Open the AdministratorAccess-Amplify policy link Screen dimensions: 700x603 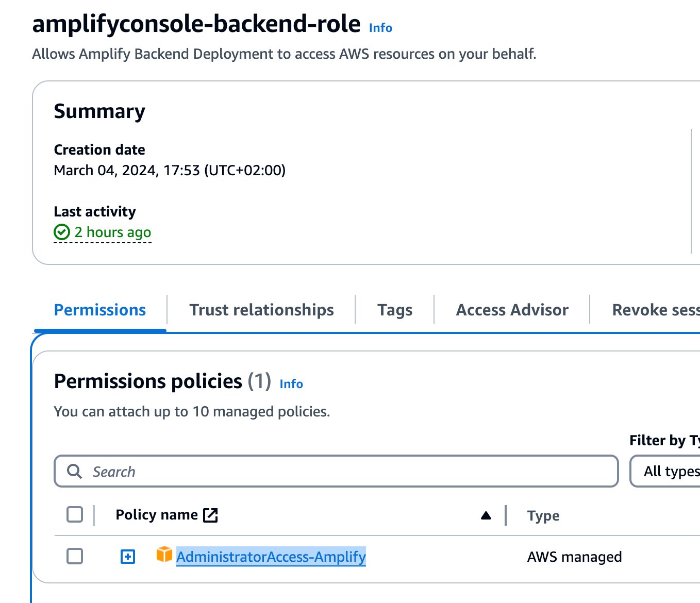(x=271, y=557)
